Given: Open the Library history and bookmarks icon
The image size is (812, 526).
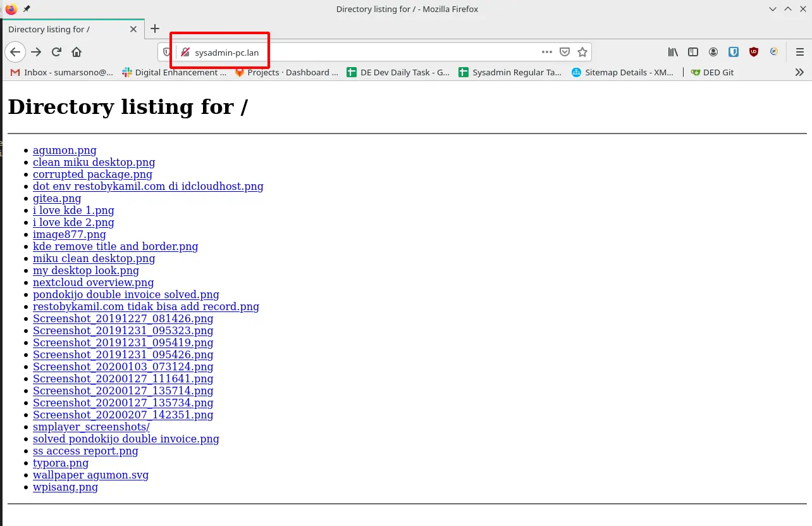Looking at the screenshot, I should click(673, 52).
